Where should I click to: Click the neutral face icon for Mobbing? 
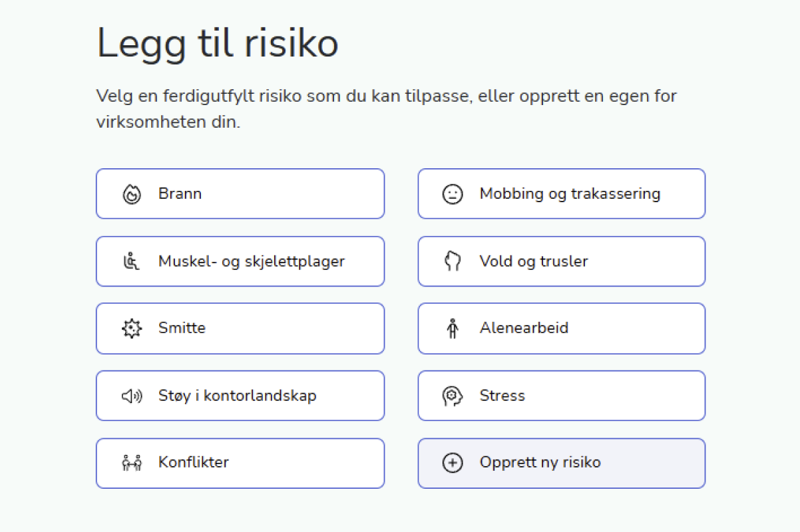(x=453, y=194)
